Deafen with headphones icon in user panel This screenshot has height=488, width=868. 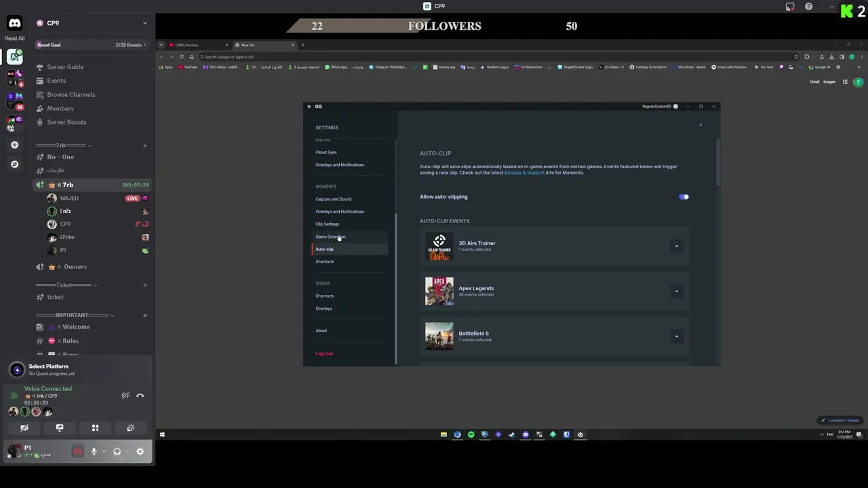tap(117, 451)
